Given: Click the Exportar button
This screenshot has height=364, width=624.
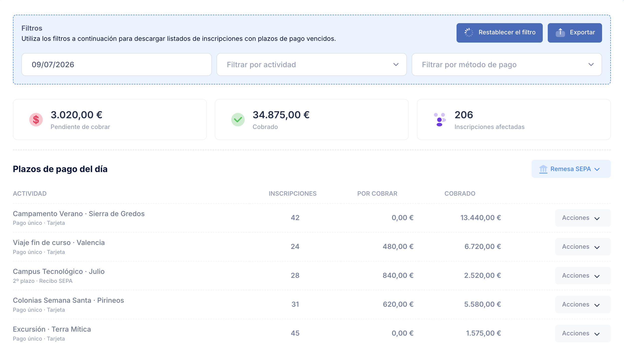Looking at the screenshot, I should [x=575, y=33].
